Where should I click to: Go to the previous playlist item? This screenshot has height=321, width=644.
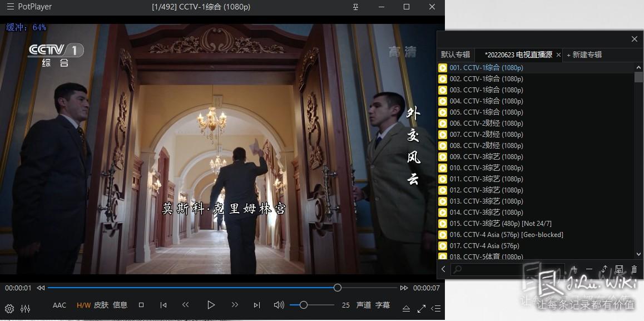(x=164, y=305)
